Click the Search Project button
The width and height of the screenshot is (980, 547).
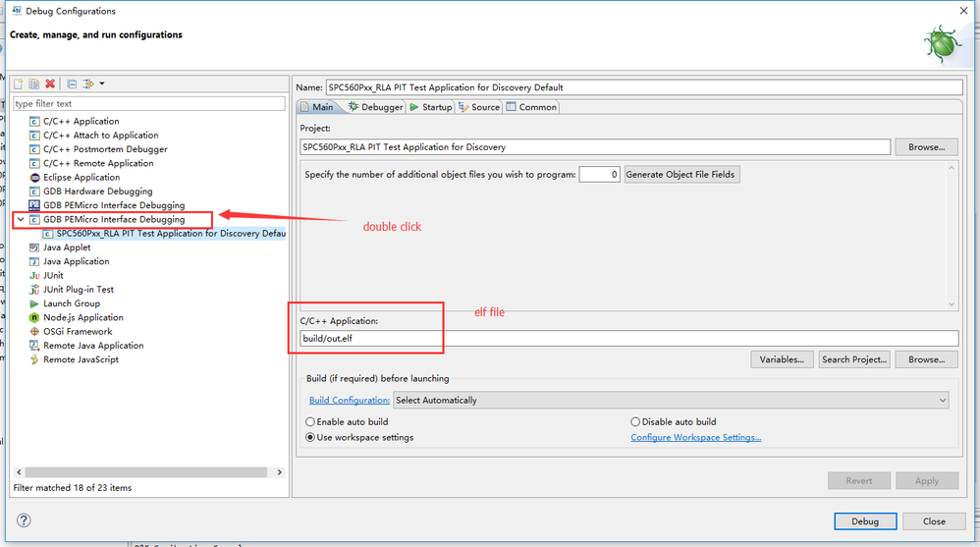click(854, 359)
